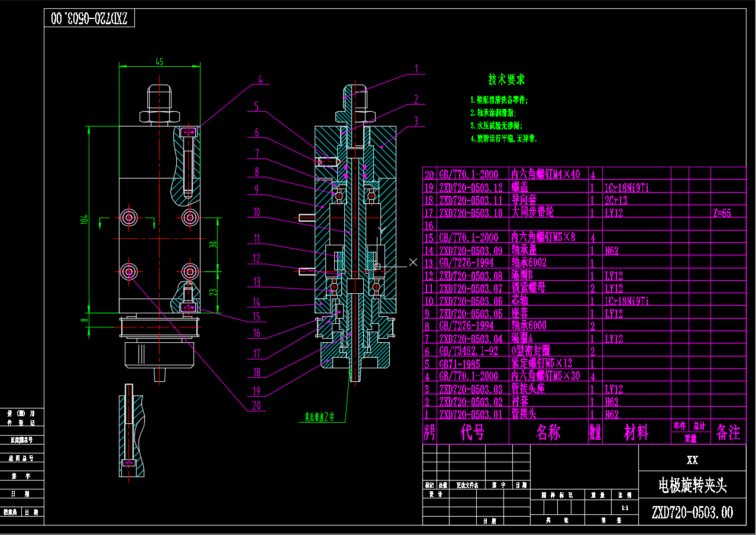Select the 轴承6002 entry in parts table

(x=529, y=262)
